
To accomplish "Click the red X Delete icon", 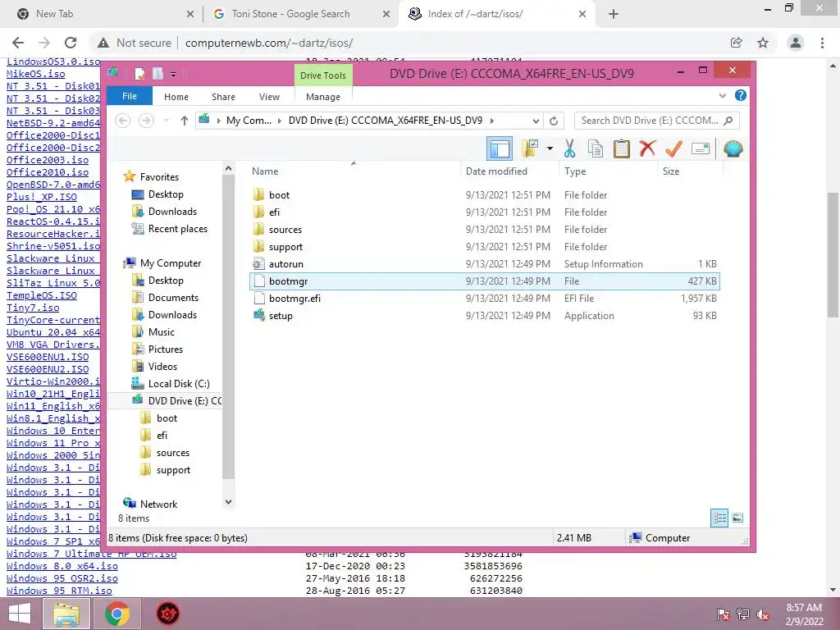I will (x=647, y=148).
